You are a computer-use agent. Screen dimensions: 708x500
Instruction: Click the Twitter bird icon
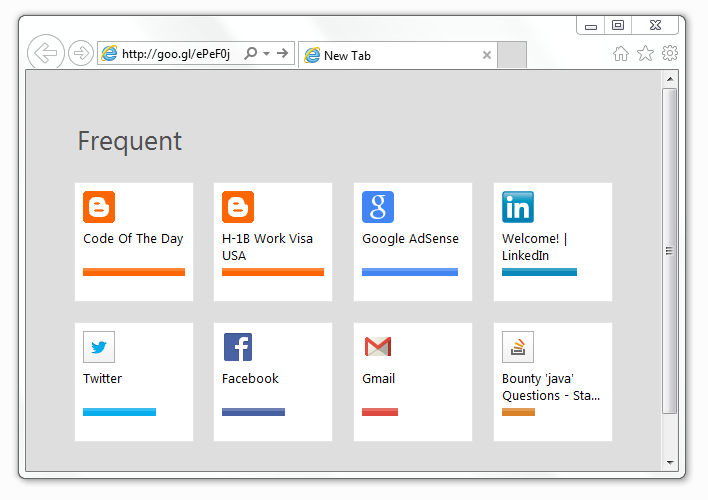[x=99, y=347]
